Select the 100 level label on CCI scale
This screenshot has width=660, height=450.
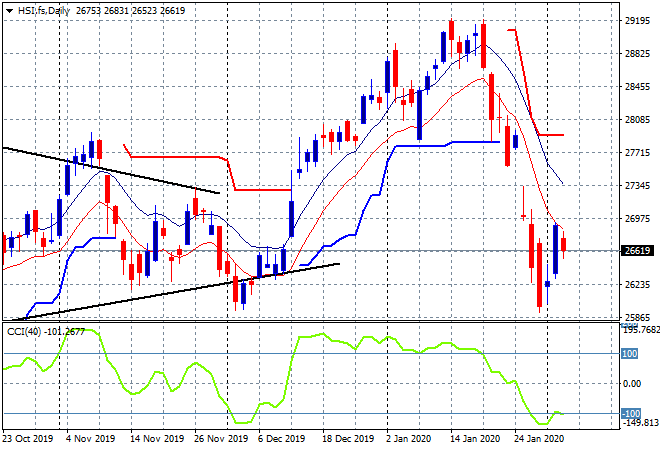[x=630, y=354]
